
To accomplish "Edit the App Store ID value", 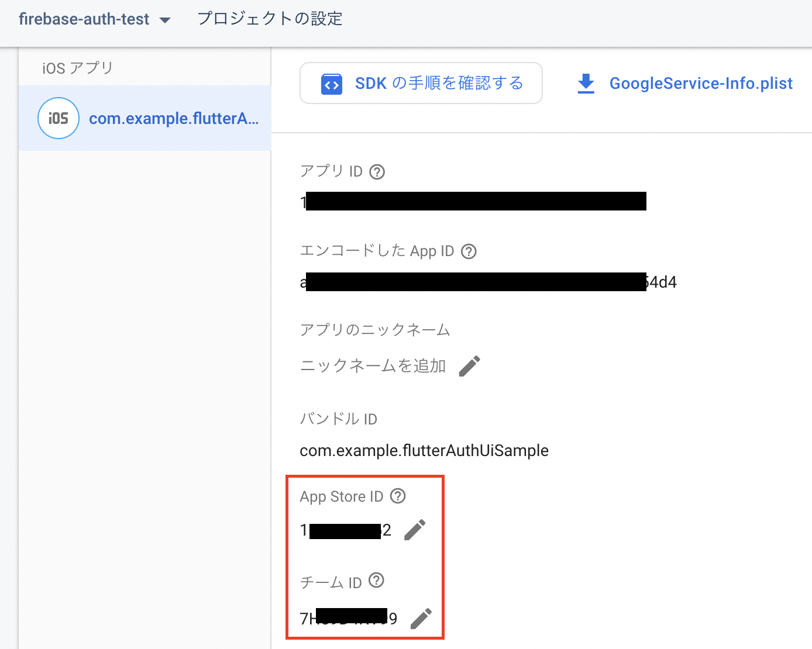I will pyautogui.click(x=415, y=530).
